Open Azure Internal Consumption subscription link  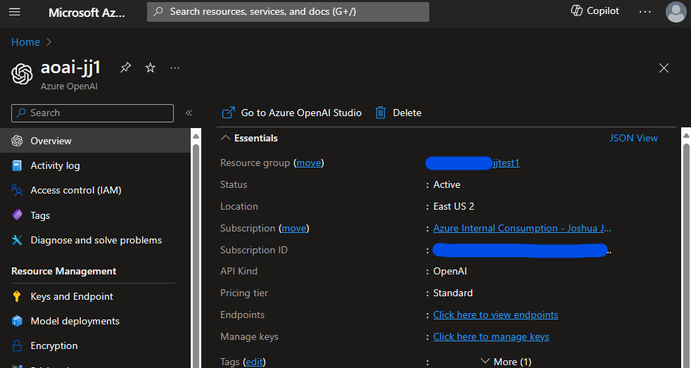pyautogui.click(x=522, y=228)
